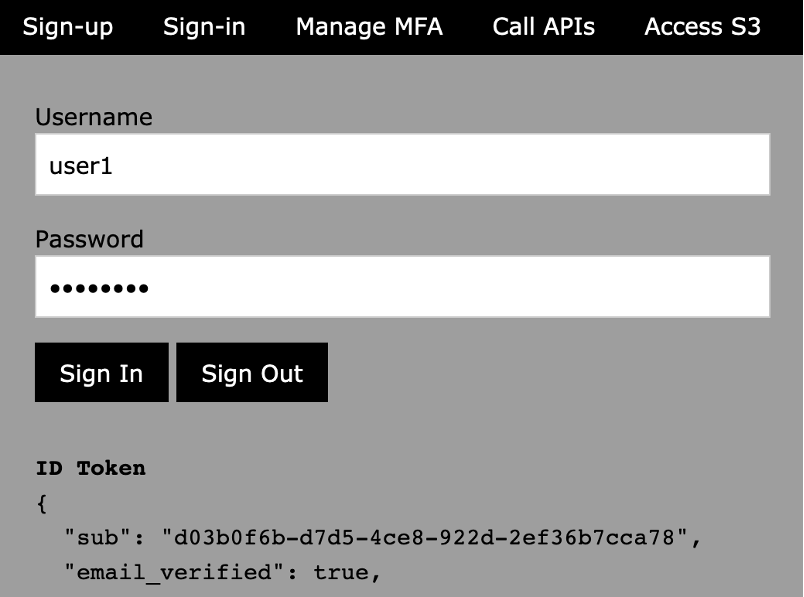Switch to the Sign-in navigation item
Image resolution: width=804 pixels, height=597 pixels.
[204, 27]
